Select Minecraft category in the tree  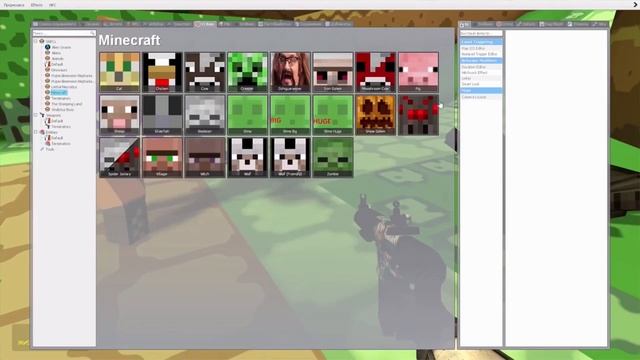(x=59, y=93)
